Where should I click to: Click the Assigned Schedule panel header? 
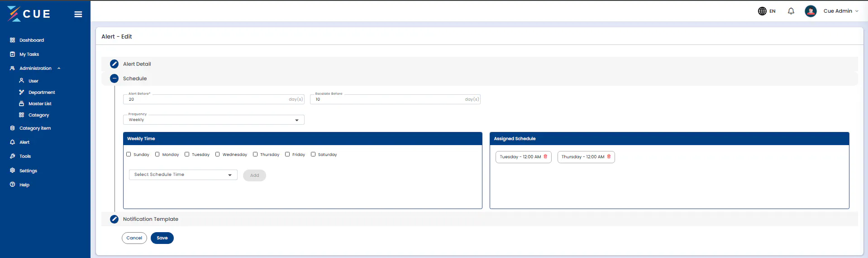pos(669,139)
